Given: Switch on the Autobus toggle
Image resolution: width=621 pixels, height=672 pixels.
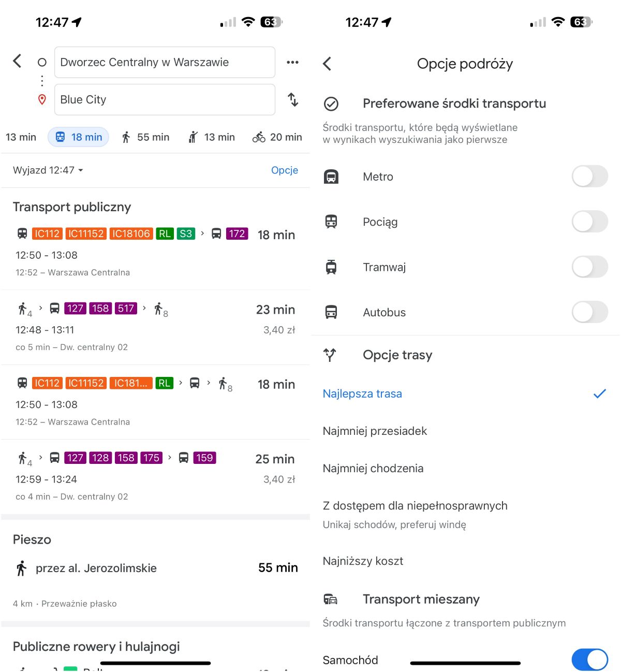Looking at the screenshot, I should (x=589, y=312).
